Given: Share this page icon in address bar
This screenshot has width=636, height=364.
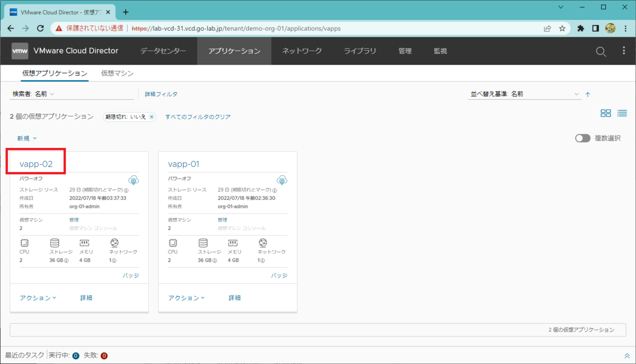Looking at the screenshot, I should click(547, 28).
